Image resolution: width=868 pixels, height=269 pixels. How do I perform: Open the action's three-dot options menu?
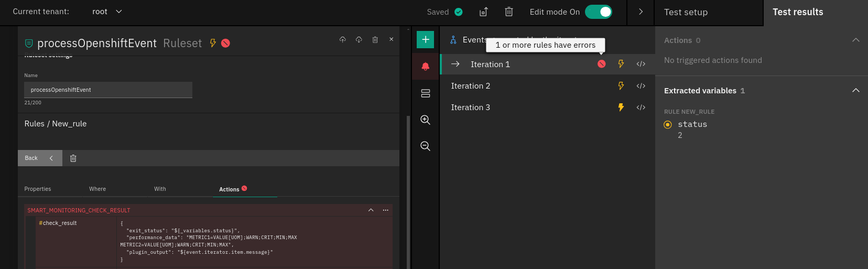385,210
